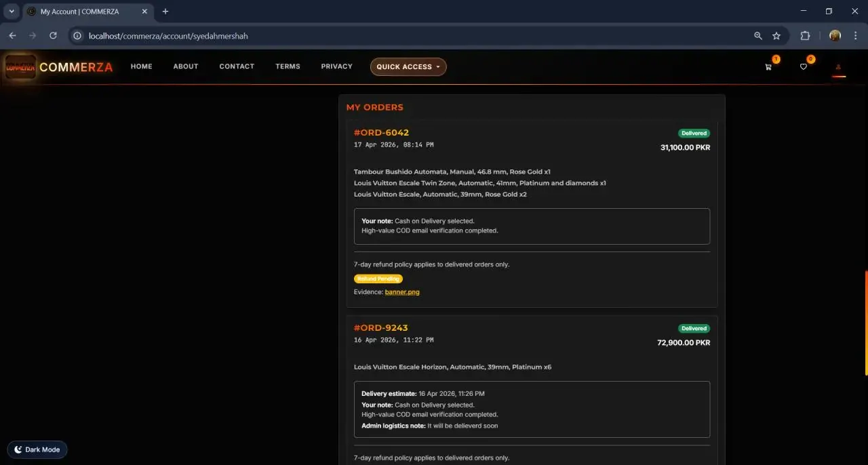Open the wishlist heart icon
The width and height of the screenshot is (868, 465).
click(x=804, y=67)
